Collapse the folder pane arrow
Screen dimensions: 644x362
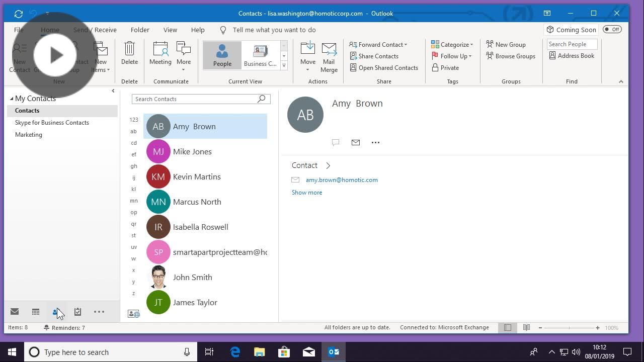tap(113, 91)
